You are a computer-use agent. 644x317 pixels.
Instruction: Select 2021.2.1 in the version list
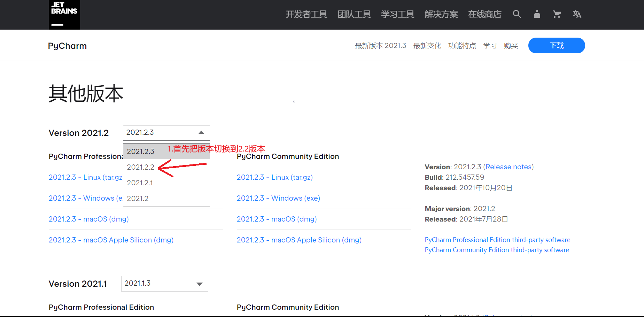click(x=166, y=183)
